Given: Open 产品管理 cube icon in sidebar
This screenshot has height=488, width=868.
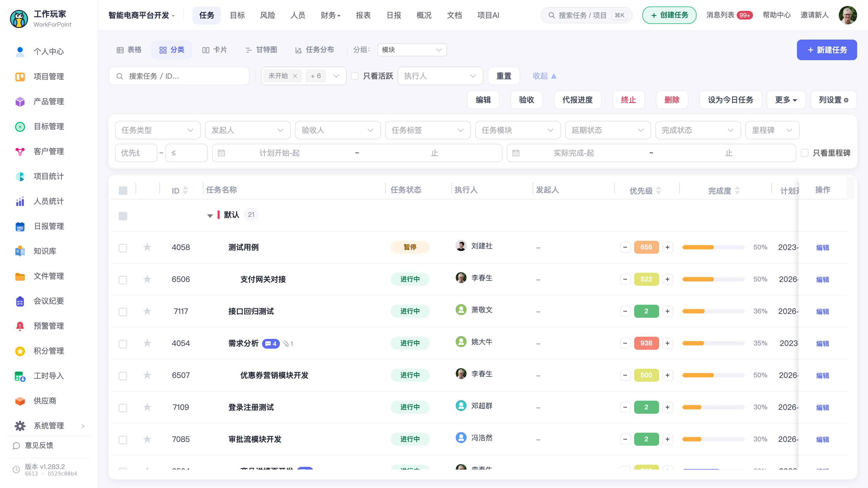Looking at the screenshot, I should (x=20, y=101).
